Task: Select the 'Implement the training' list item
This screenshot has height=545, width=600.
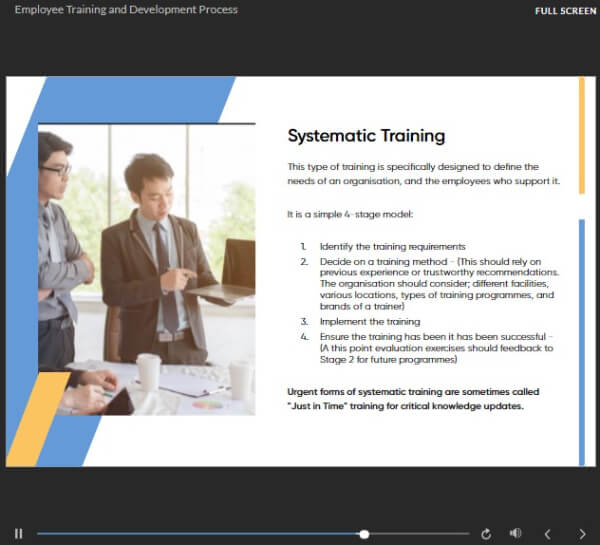Action: coord(369,322)
